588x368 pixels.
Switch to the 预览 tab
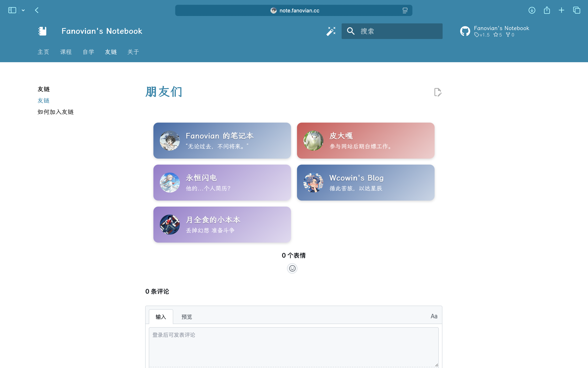click(187, 317)
